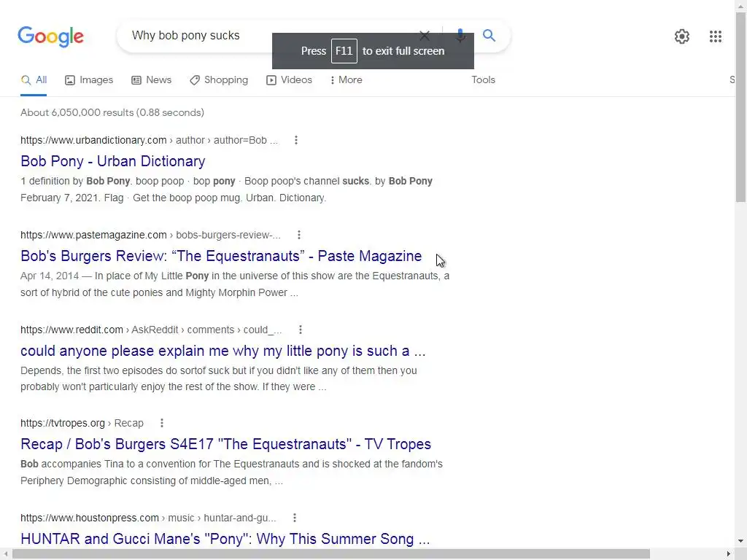747x560 pixels.
Task: Expand the More search categories menu
Action: 346,80
